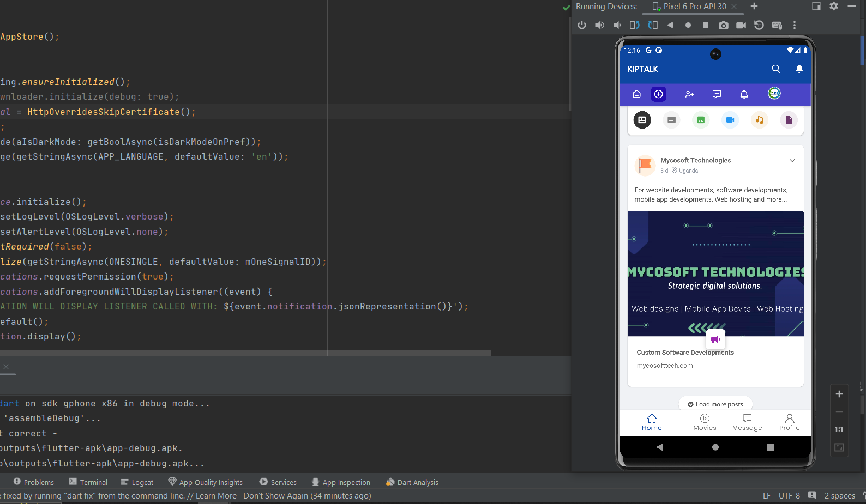Click Don't Show Again link
The width and height of the screenshot is (866, 504).
(x=275, y=496)
